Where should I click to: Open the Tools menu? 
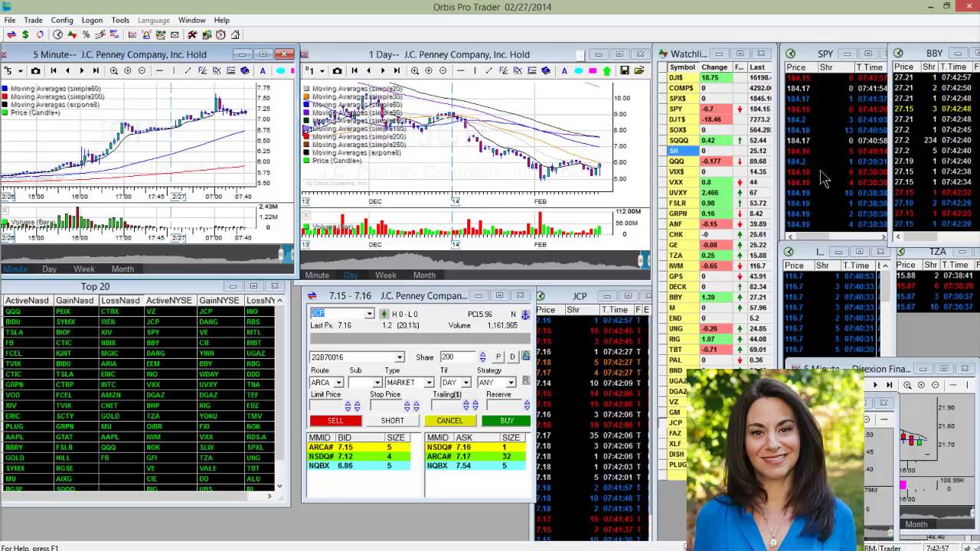120,20
